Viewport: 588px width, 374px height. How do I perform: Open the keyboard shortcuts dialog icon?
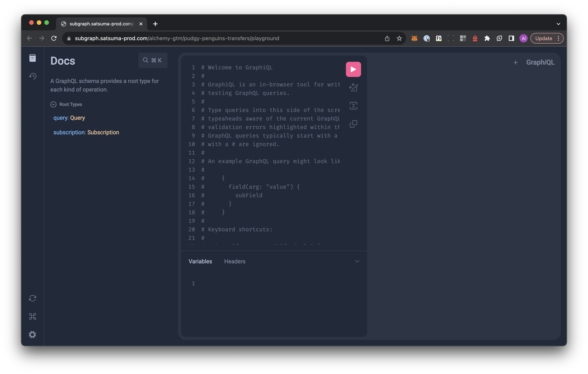(32, 316)
